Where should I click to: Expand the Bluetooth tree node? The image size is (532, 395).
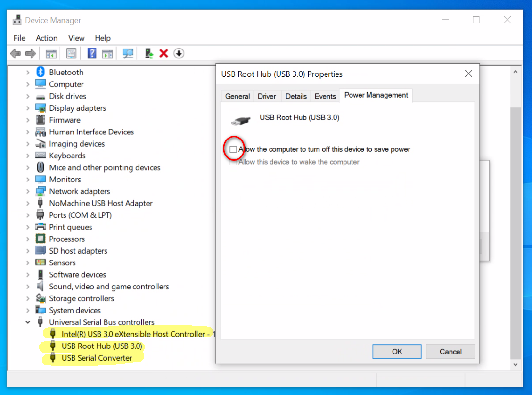click(28, 72)
